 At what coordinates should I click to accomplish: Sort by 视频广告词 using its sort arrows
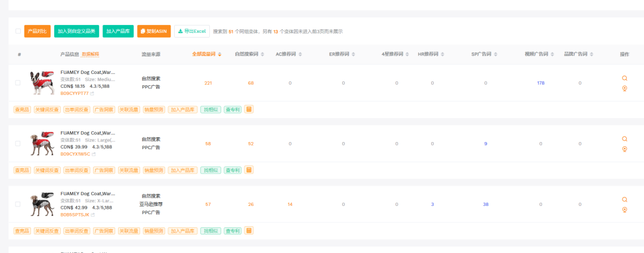coord(552,54)
